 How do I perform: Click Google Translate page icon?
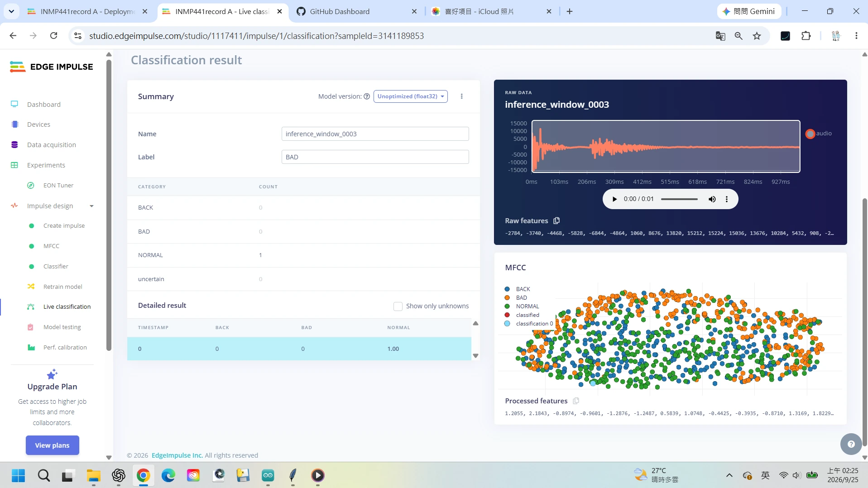pos(720,36)
